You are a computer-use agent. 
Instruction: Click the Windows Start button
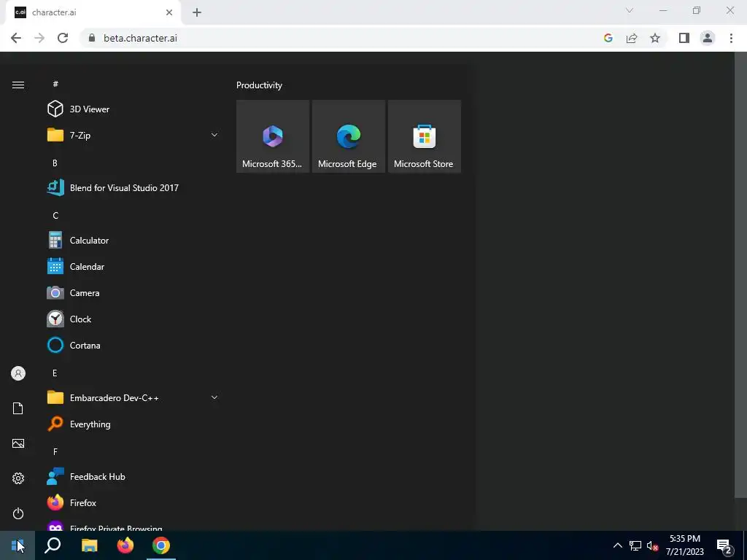18,545
